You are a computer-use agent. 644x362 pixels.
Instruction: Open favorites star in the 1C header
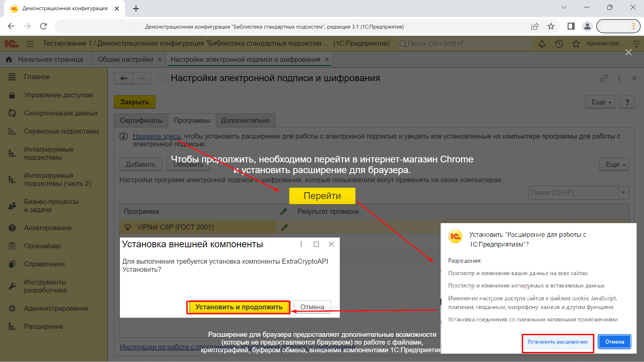tap(576, 44)
